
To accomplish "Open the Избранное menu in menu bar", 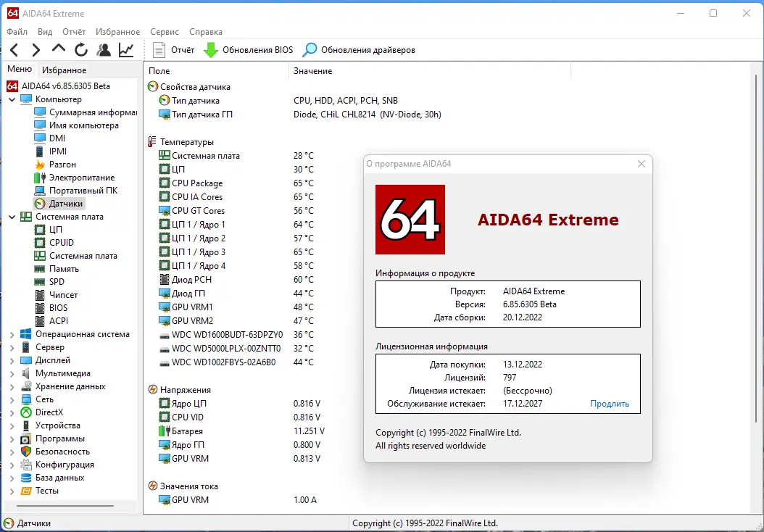I will (118, 32).
